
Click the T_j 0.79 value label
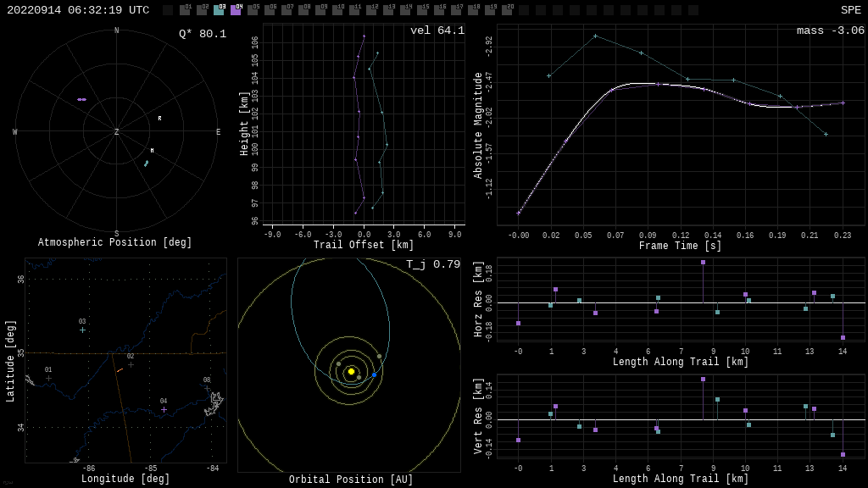click(432, 264)
